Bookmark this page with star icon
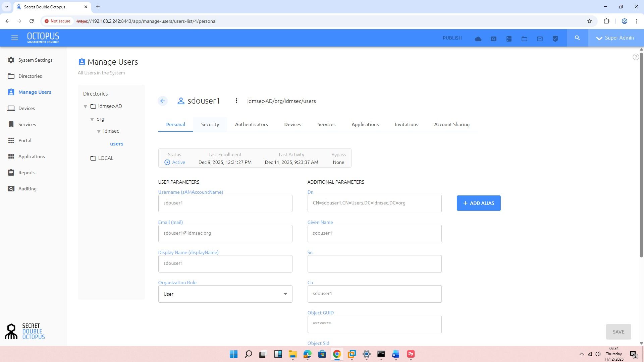The height and width of the screenshot is (362, 644). tap(590, 21)
